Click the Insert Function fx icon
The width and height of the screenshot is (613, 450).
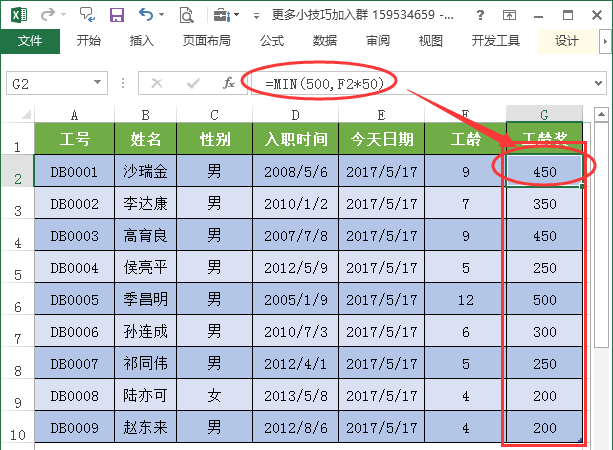tap(229, 84)
